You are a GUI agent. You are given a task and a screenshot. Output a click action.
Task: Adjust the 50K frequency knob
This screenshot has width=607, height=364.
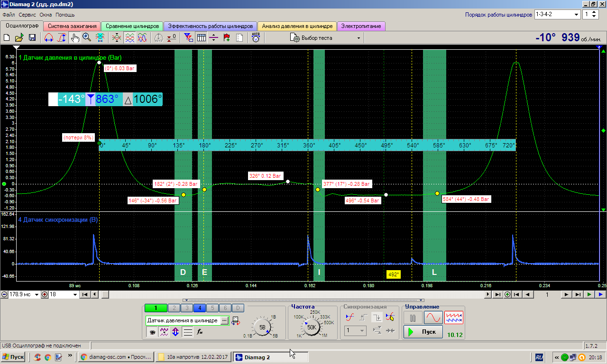[312, 327]
